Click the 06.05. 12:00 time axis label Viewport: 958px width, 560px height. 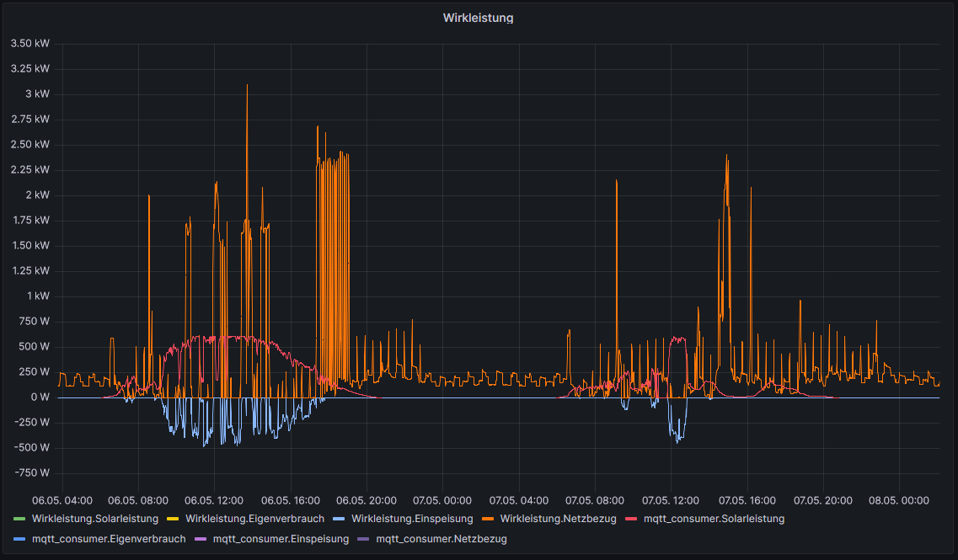point(214,499)
